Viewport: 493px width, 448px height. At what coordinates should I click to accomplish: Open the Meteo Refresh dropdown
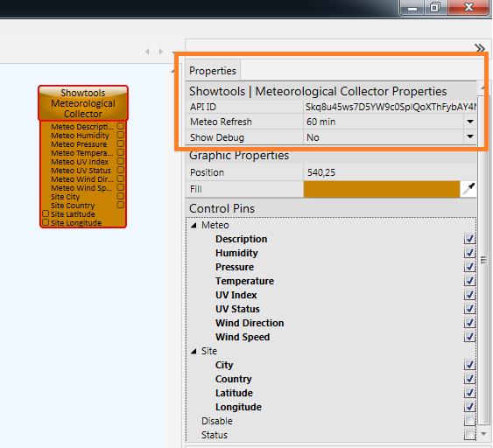(470, 122)
